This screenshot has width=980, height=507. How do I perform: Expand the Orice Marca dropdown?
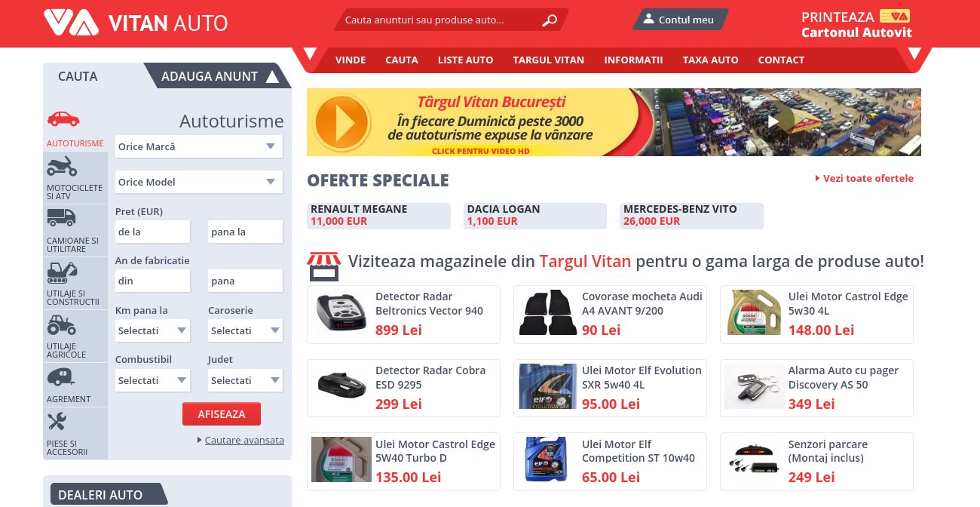click(199, 146)
